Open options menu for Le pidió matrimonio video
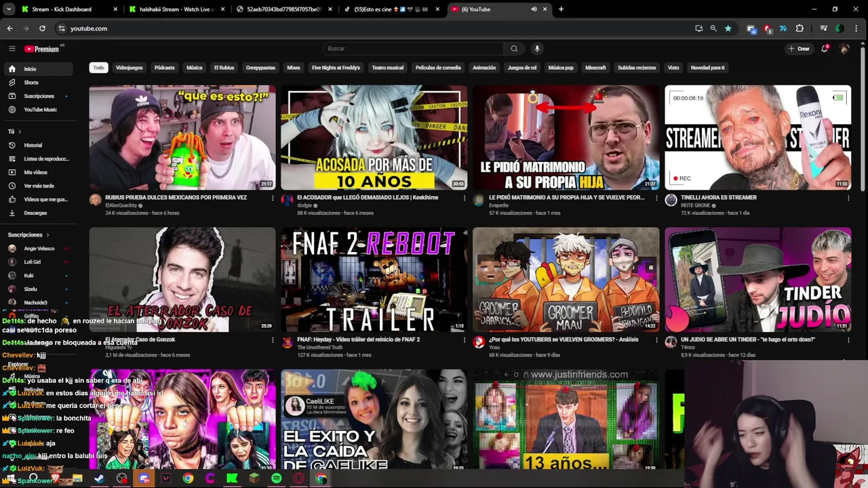Viewport: 868px width, 488px height. coord(656,198)
